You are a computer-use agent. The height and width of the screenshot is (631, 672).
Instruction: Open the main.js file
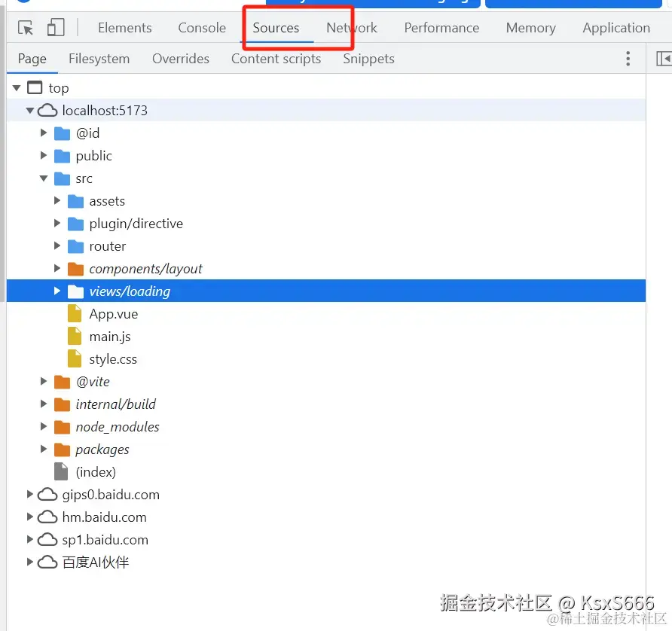point(110,337)
